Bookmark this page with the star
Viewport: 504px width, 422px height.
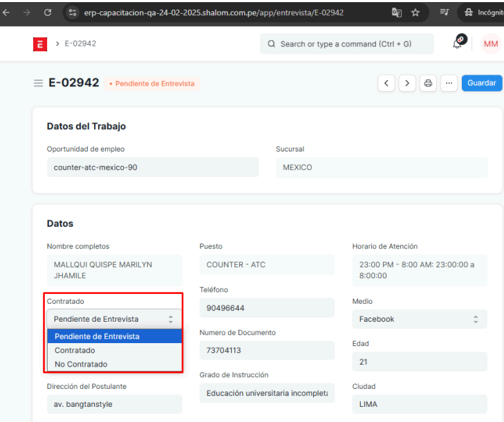(415, 12)
